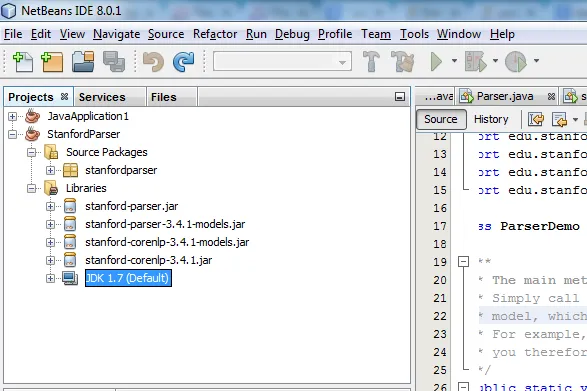This screenshot has height=391, width=587.
Task: Open the Navigate menu
Action: pos(116,34)
